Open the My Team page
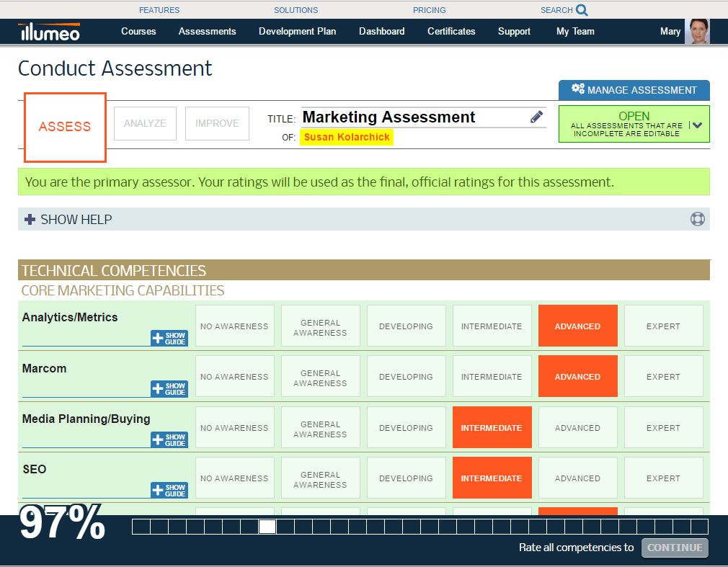 click(x=575, y=31)
